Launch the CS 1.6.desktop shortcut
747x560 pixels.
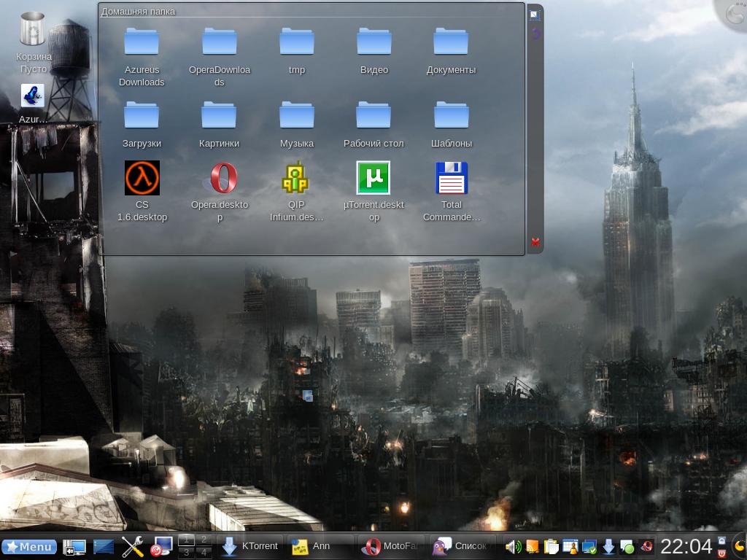coord(142,192)
